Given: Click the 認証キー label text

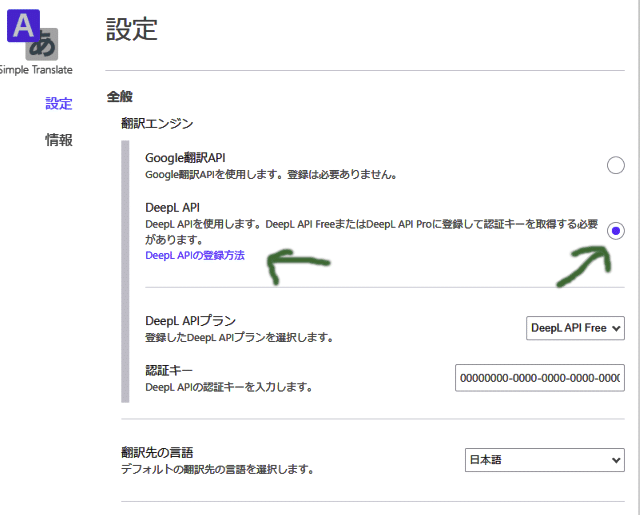Looking at the screenshot, I should point(169,370).
